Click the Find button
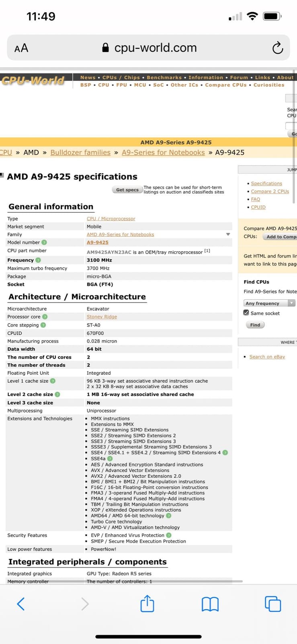The image size is (297, 644). point(255,325)
